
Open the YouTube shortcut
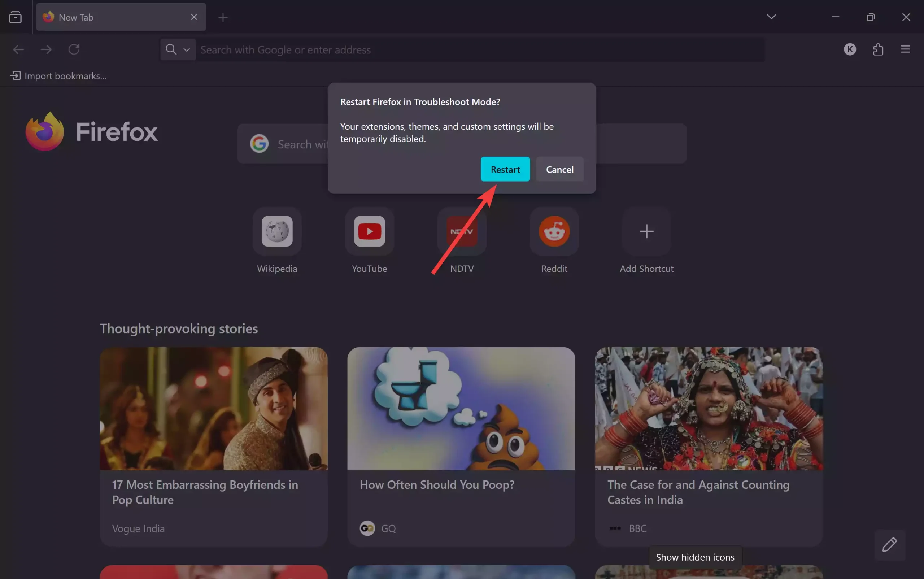tap(369, 231)
